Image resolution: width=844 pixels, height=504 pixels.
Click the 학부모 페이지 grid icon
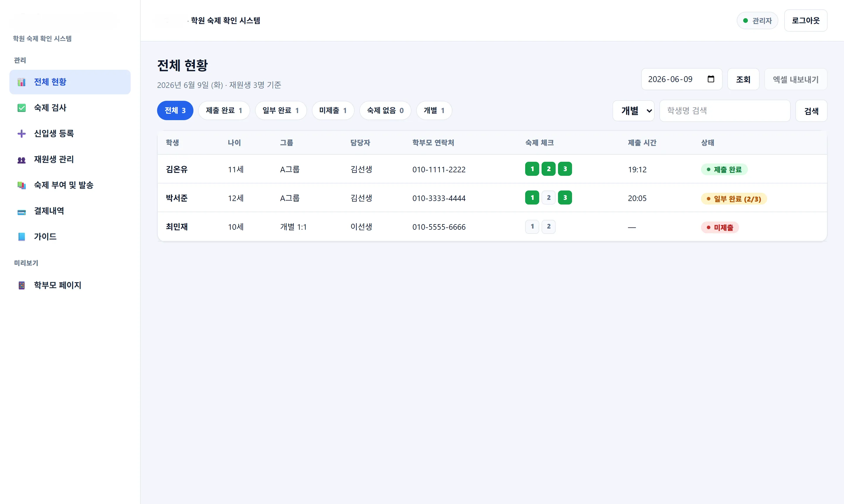point(21,285)
